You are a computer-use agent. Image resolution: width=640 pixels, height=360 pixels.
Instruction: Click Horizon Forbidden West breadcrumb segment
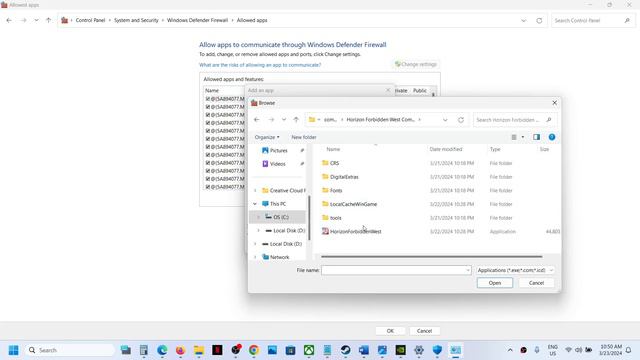click(x=380, y=120)
